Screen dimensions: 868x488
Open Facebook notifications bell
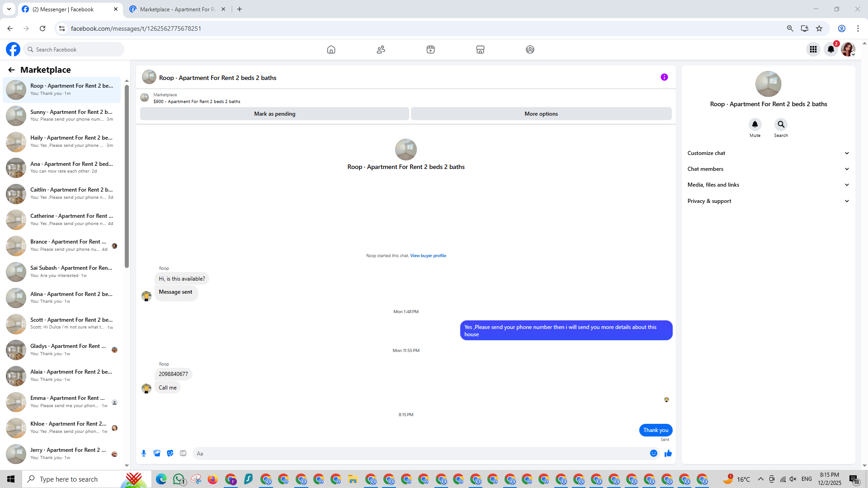(x=830, y=50)
